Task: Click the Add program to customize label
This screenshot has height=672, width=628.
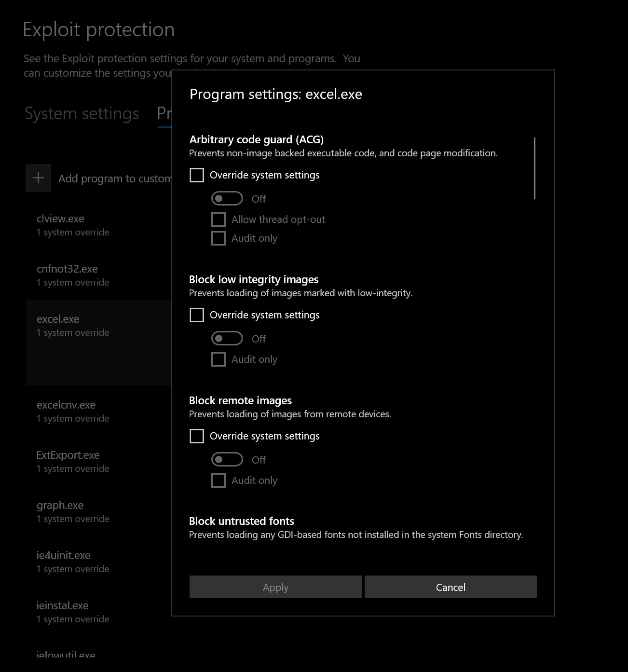Action: pos(115,178)
